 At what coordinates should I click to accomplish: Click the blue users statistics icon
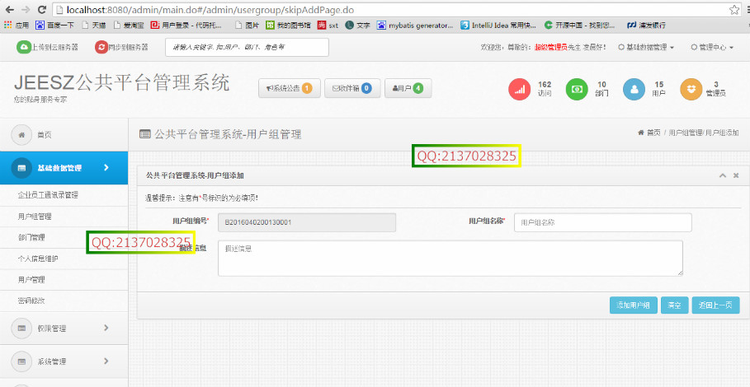(x=634, y=89)
